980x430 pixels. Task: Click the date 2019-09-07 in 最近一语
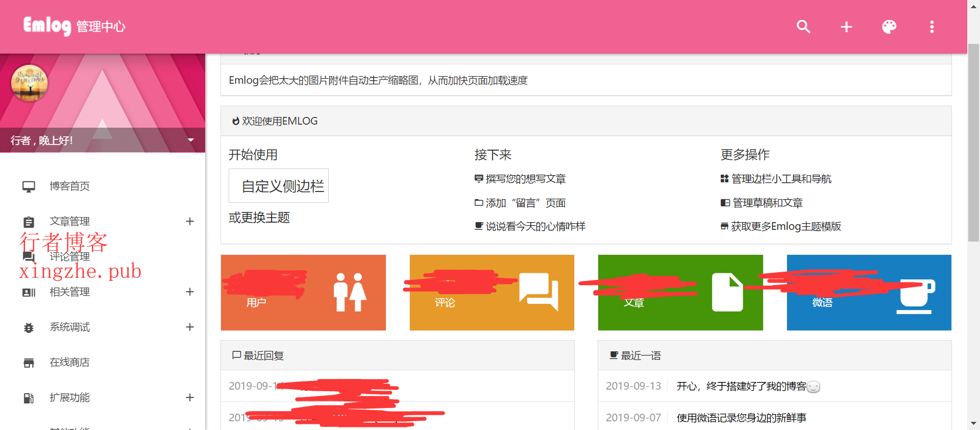[x=633, y=418]
